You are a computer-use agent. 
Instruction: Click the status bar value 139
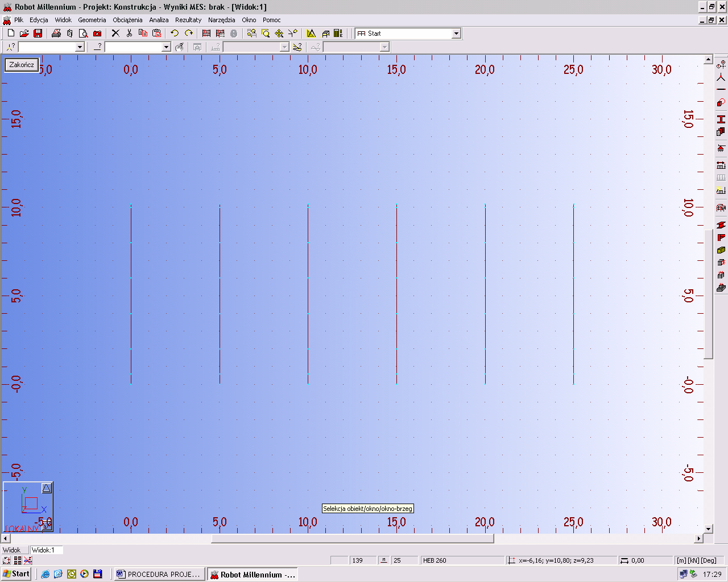(x=363, y=560)
